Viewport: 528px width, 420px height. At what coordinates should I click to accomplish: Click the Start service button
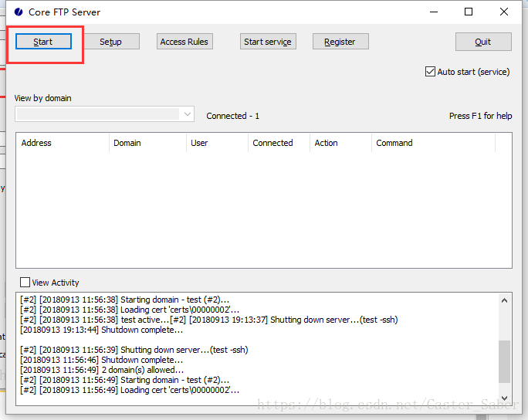pyautogui.click(x=268, y=42)
